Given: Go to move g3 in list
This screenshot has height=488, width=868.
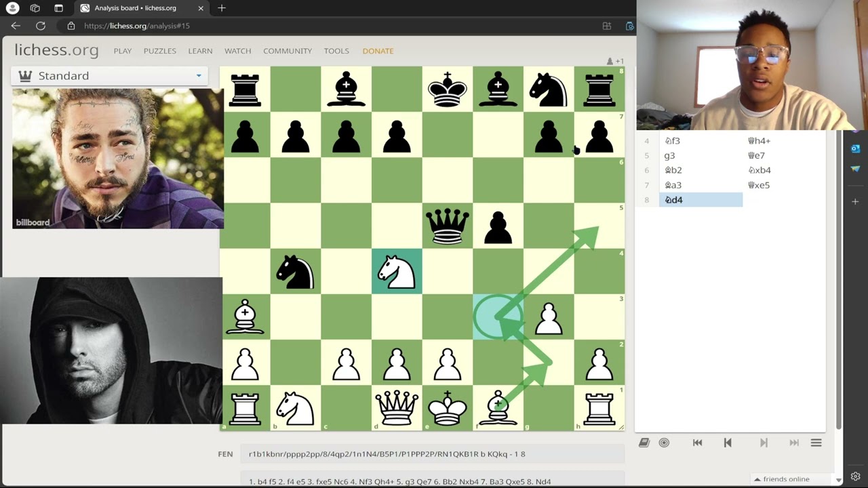Looking at the screenshot, I should (701, 156).
